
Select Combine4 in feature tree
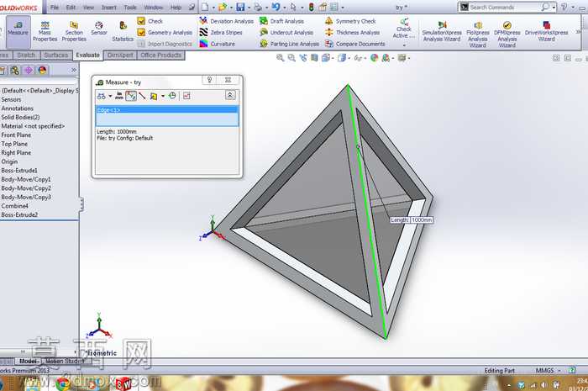[14, 206]
